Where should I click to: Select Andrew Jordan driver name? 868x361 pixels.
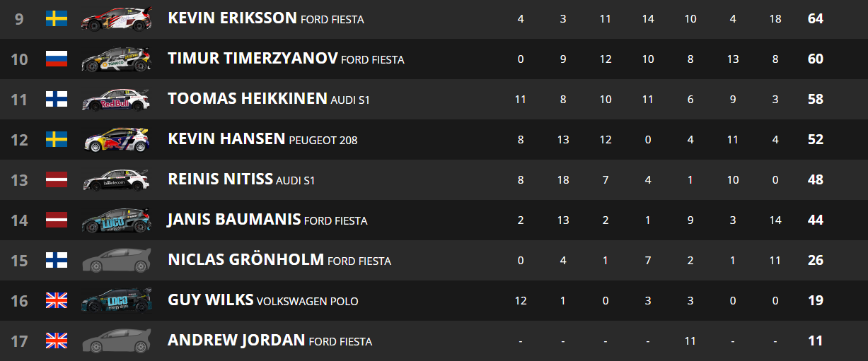coord(236,341)
